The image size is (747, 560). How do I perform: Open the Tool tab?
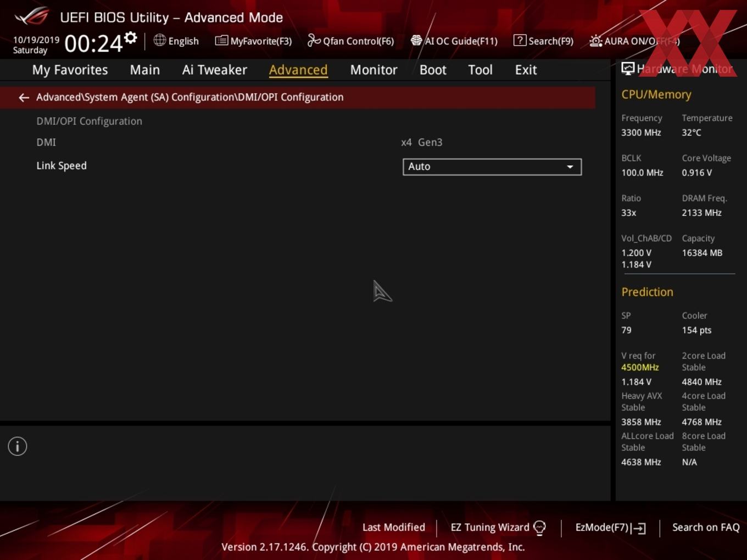[480, 70]
